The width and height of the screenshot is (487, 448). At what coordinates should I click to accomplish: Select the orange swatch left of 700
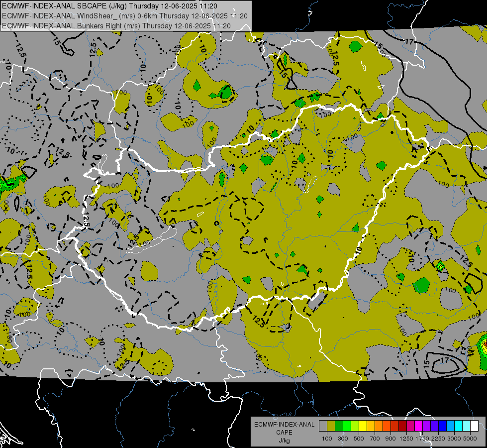(x=379, y=426)
